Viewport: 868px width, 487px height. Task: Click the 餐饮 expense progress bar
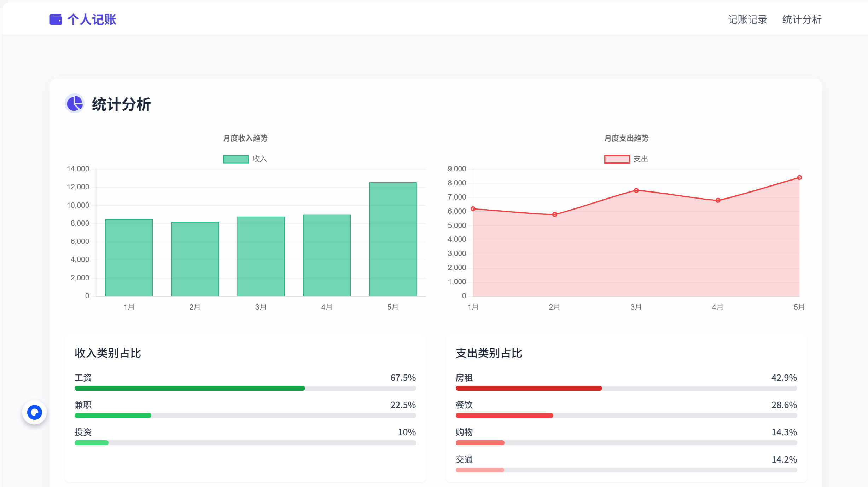click(504, 416)
